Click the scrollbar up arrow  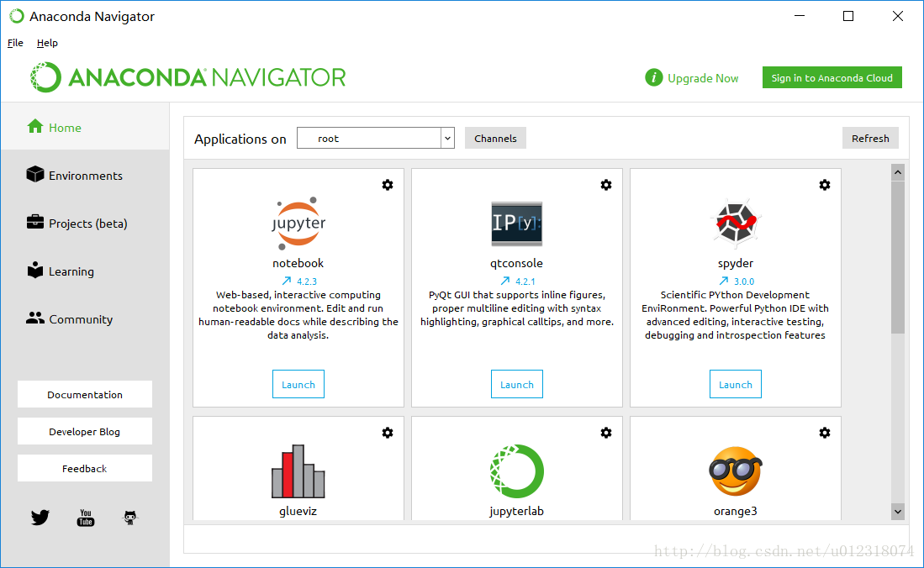click(897, 172)
